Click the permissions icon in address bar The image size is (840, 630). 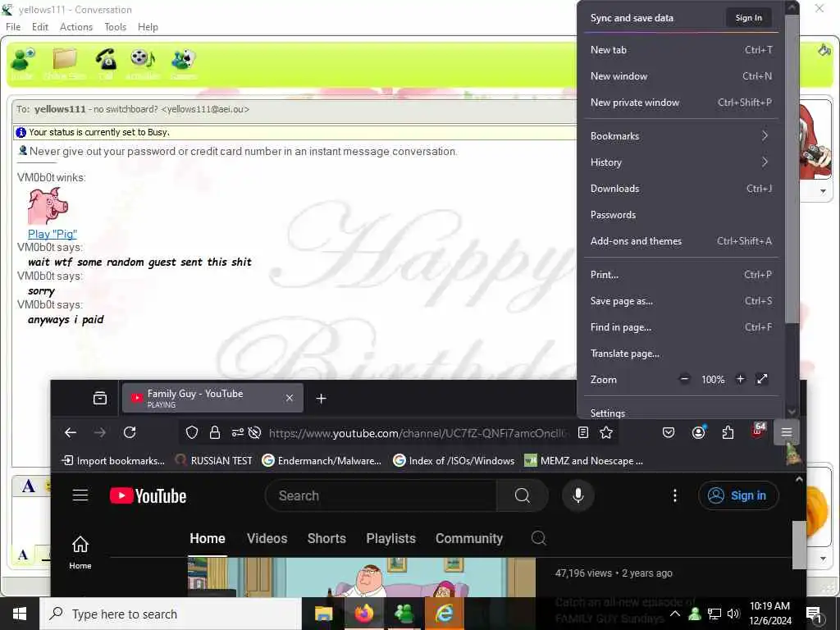point(237,432)
